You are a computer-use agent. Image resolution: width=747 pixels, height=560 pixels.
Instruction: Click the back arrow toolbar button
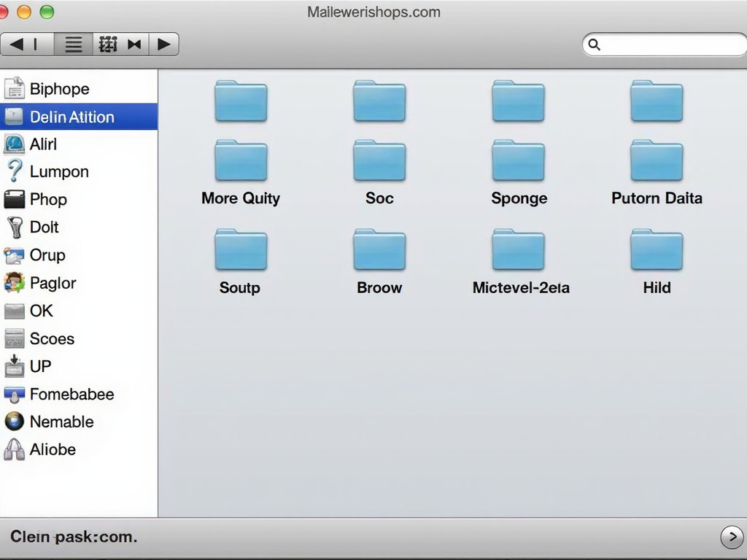click(x=18, y=44)
